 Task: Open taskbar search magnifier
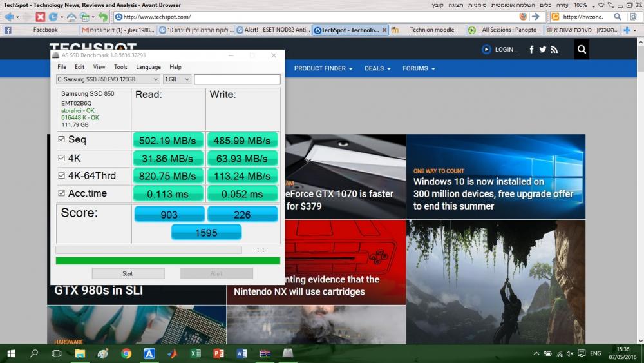(34, 353)
